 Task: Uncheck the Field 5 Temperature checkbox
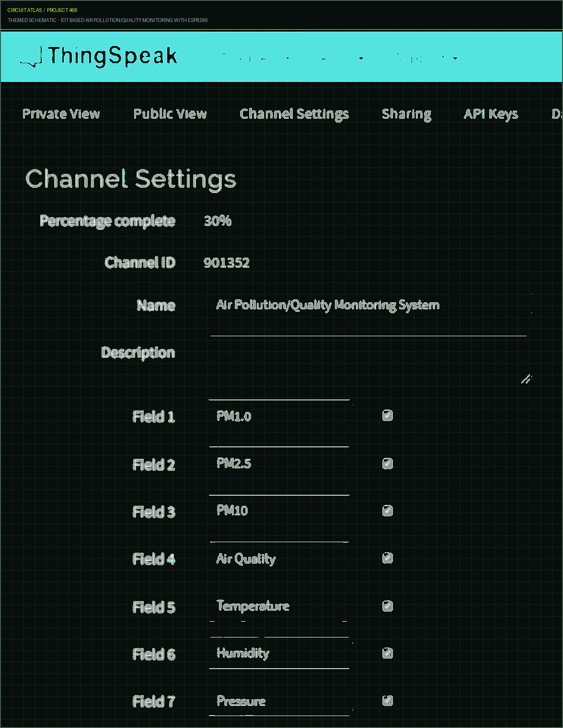388,606
